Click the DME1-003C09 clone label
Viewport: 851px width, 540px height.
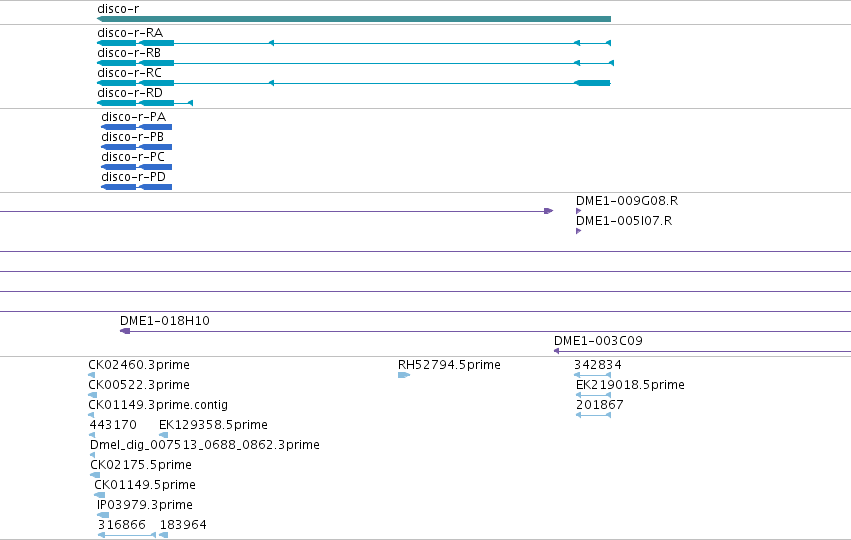click(598, 341)
